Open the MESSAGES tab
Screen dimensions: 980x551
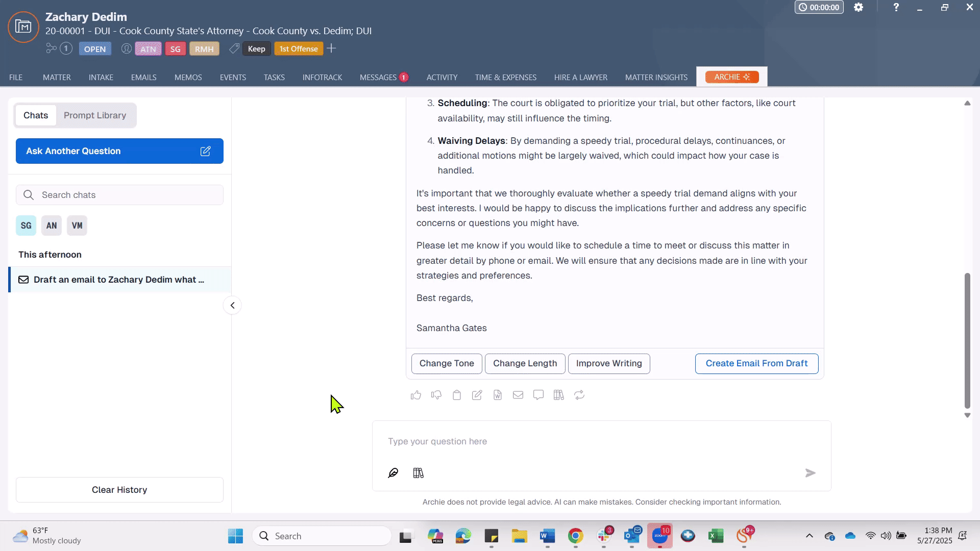coord(378,78)
